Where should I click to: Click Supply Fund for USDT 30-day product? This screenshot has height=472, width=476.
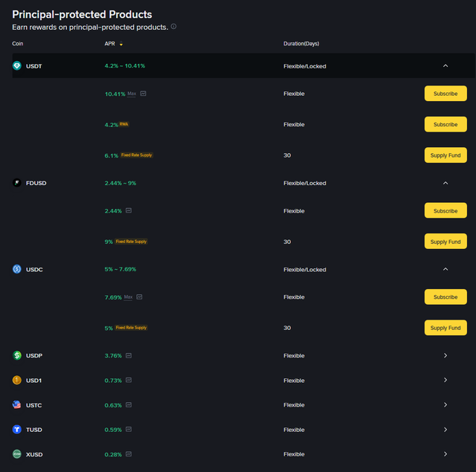tap(446, 155)
